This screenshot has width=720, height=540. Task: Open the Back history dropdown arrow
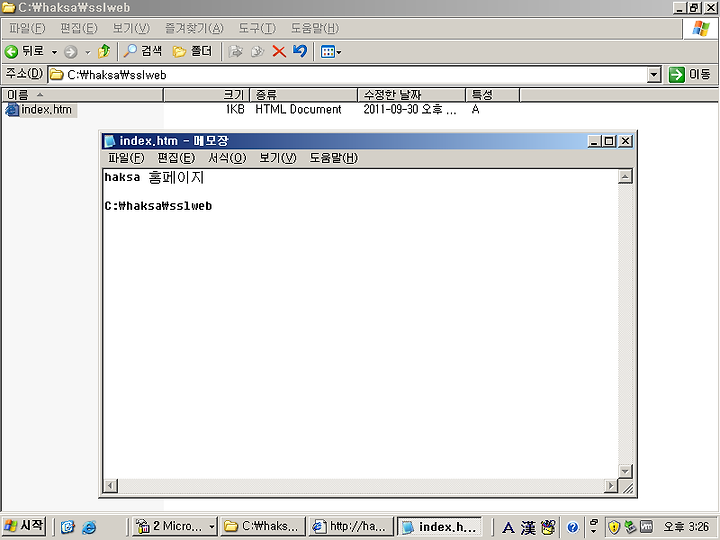(x=54, y=52)
